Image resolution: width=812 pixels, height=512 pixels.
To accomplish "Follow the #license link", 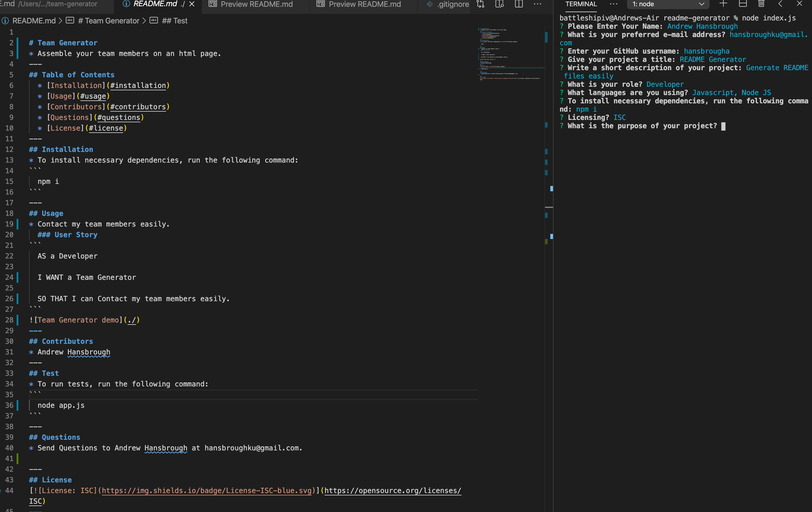I will 106,128.
